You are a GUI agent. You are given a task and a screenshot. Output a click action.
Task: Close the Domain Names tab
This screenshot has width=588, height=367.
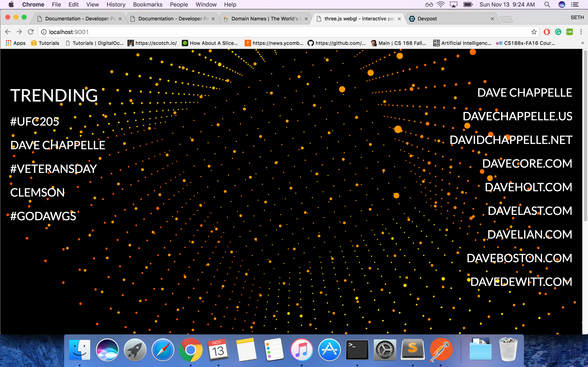[x=306, y=19]
